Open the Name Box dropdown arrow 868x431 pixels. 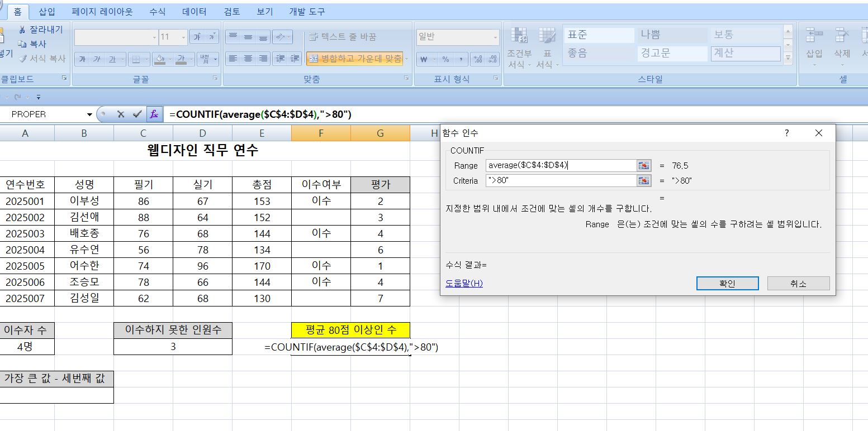[x=89, y=114]
